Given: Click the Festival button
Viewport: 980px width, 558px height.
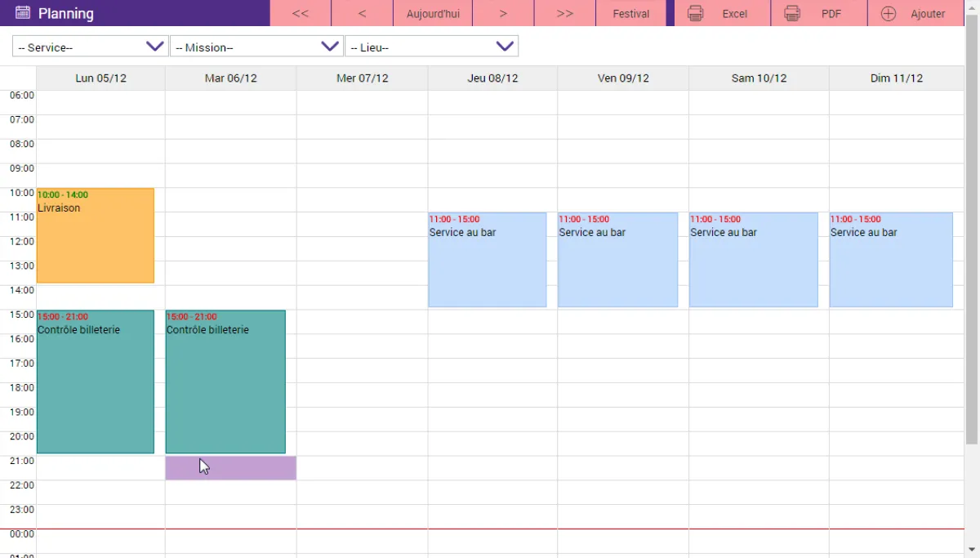Looking at the screenshot, I should (x=631, y=13).
